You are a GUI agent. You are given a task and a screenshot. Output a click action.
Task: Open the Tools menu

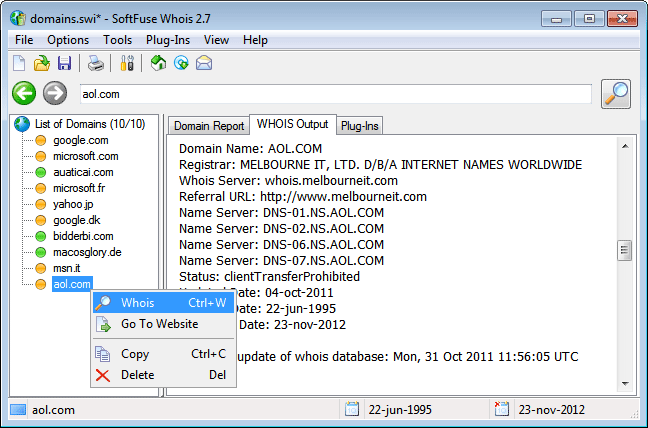[117, 40]
